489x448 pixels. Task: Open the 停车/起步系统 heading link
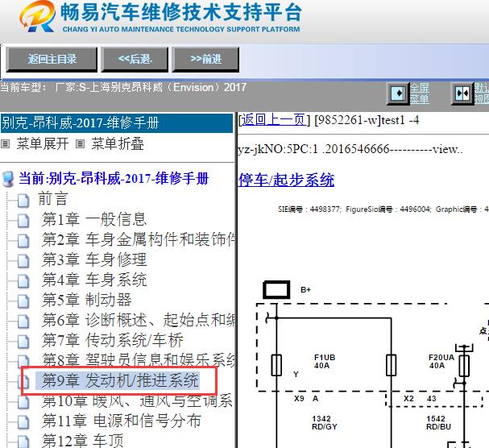pos(286,180)
